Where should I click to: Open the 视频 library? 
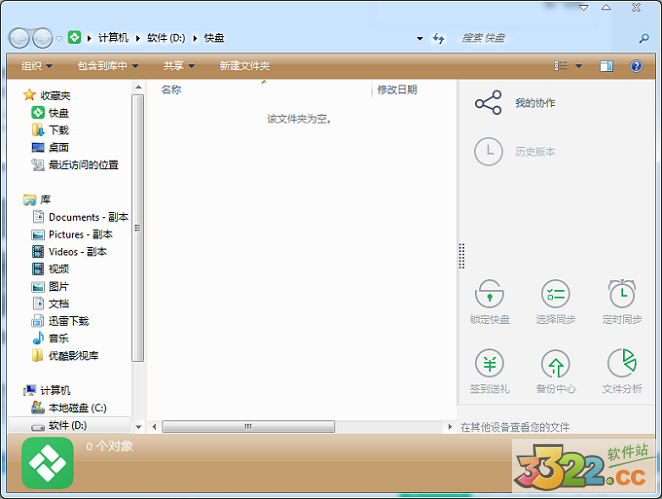tap(50, 269)
